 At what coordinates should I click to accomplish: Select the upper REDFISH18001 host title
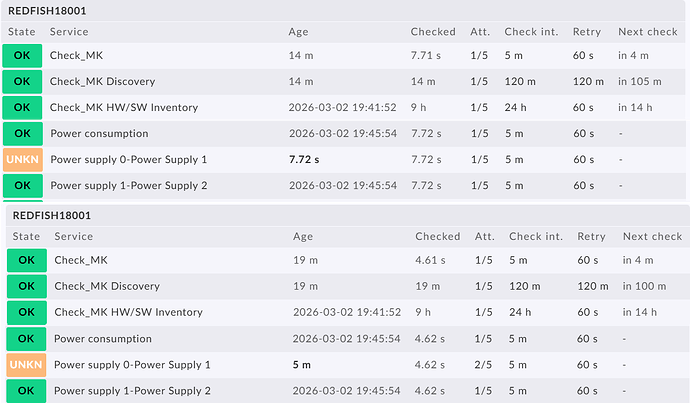click(49, 9)
